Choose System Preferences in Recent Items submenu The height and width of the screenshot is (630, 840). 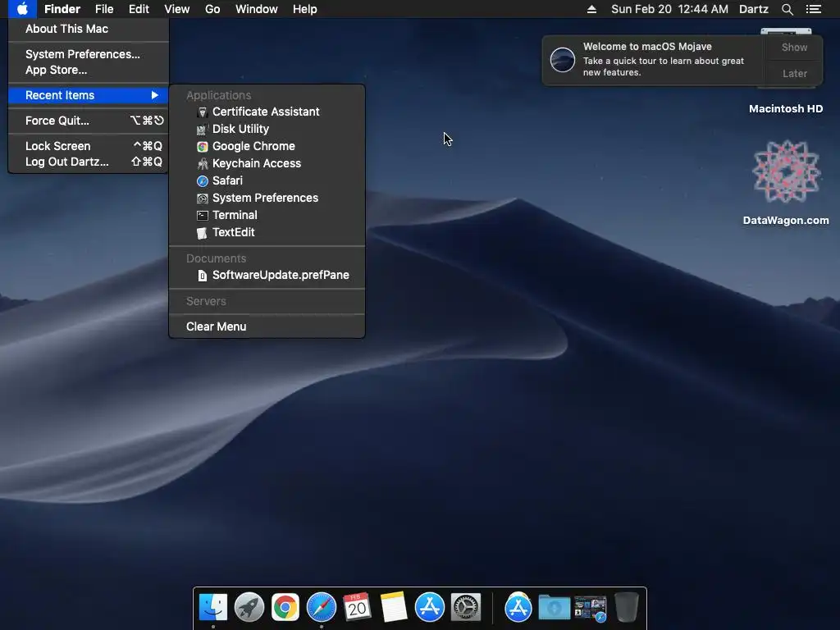(267, 198)
